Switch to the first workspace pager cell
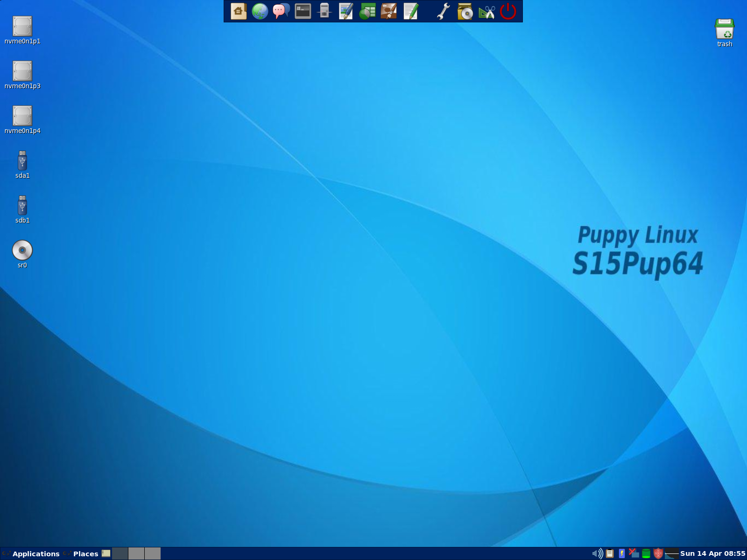 tap(120, 553)
